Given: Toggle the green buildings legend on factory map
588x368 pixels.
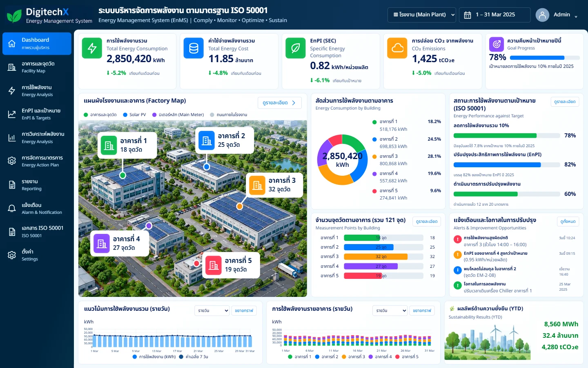Looking at the screenshot, I should click(100, 115).
